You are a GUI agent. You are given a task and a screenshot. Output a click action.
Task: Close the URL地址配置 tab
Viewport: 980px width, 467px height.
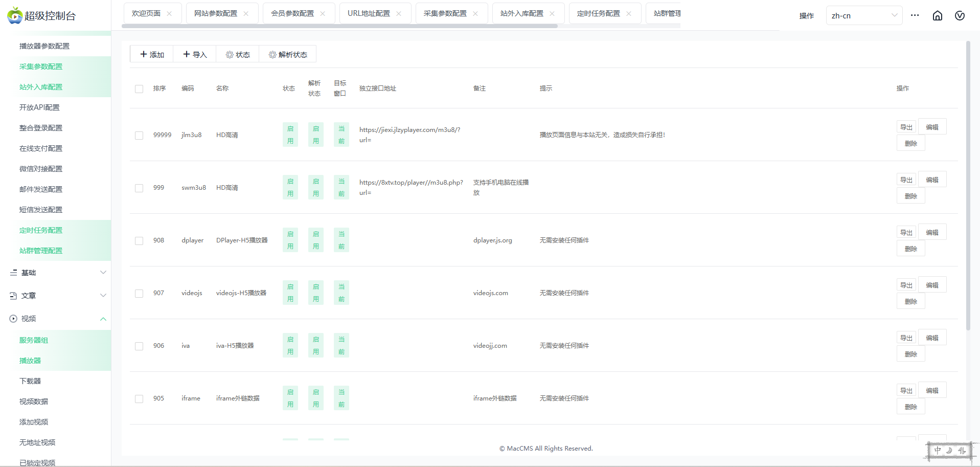click(x=399, y=14)
